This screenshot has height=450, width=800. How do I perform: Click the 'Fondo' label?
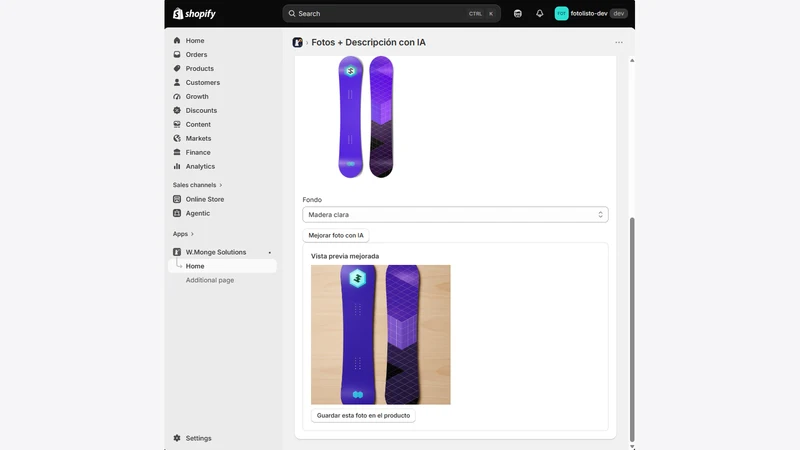tap(312, 199)
